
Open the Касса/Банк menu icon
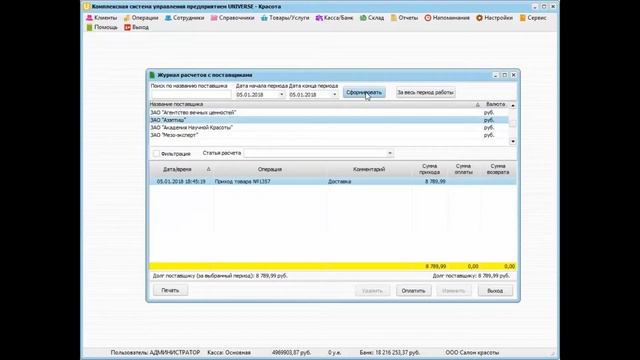click(319, 18)
